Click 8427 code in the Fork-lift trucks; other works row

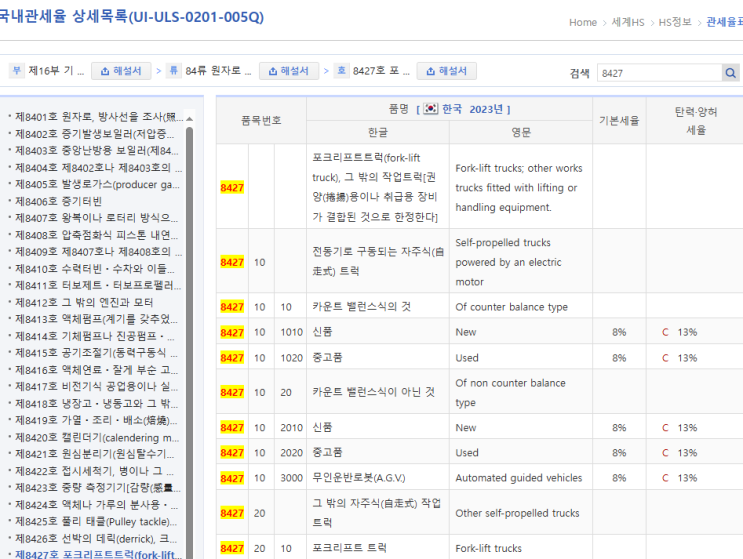[232, 188]
